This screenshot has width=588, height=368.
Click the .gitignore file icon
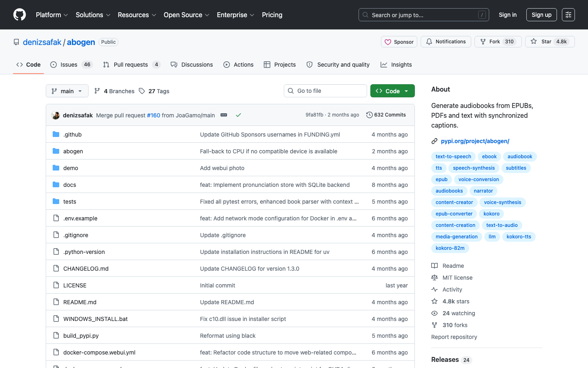(56, 235)
